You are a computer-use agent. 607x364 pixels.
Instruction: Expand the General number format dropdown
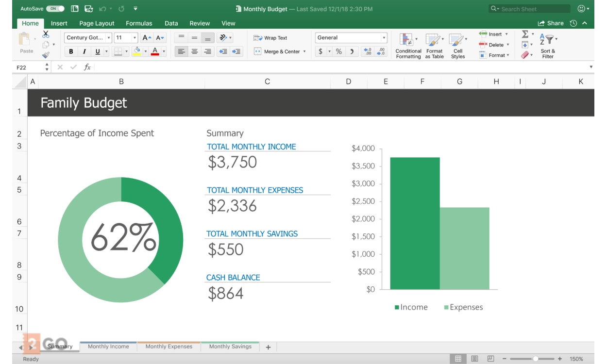pyautogui.click(x=384, y=38)
